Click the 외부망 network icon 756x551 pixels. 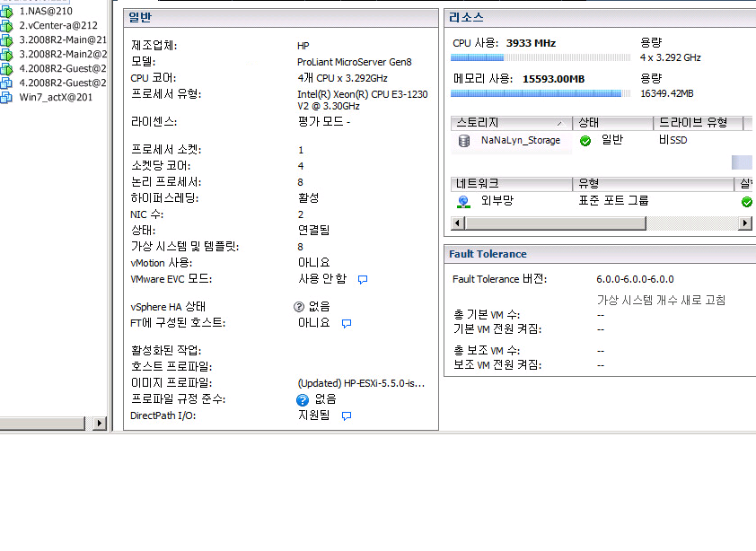point(463,202)
